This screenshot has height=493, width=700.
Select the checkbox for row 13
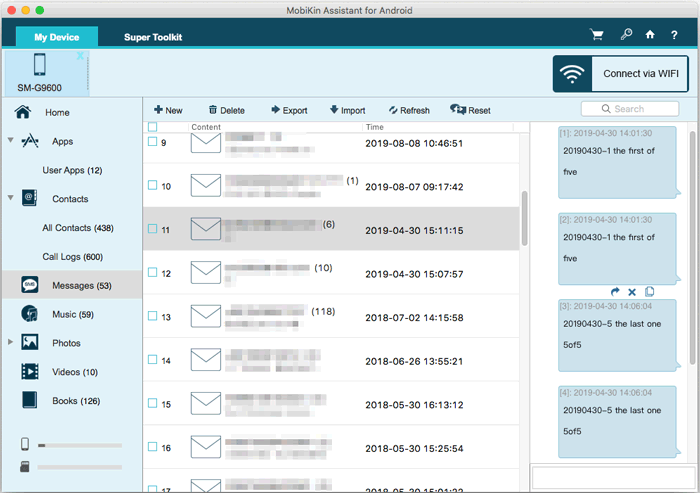(152, 317)
